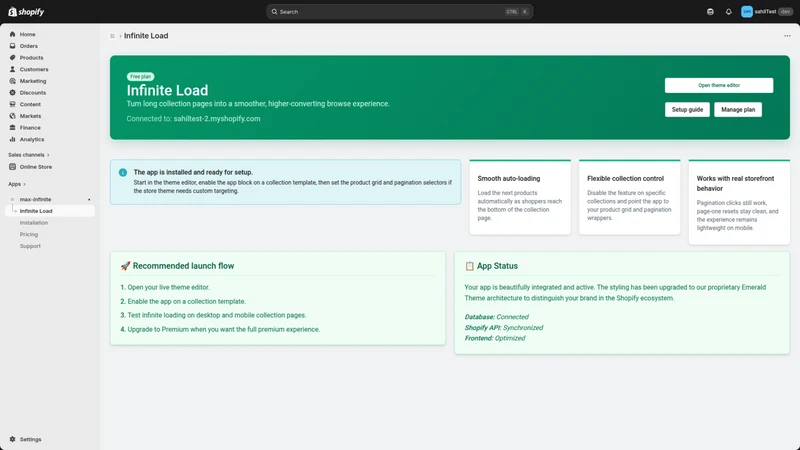Click the dev badge beside sahilTest
800x450 pixels.
[785, 12]
